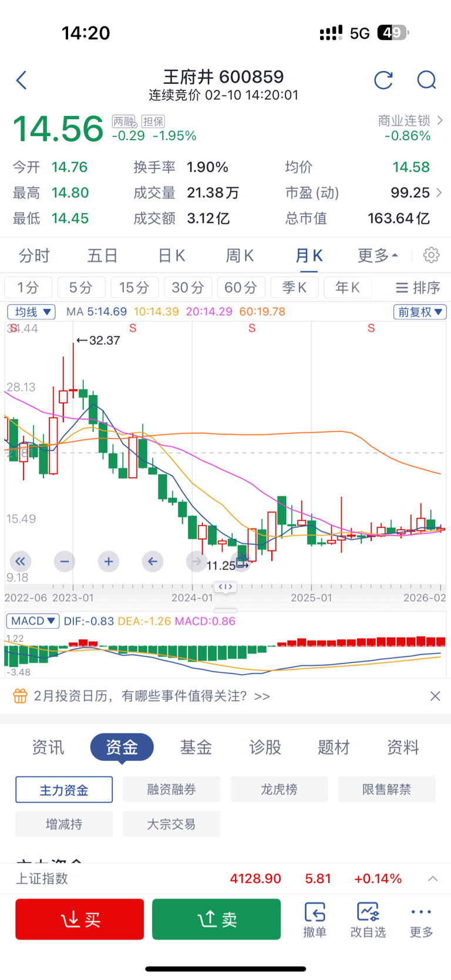The width and height of the screenshot is (451, 980).
Task: Select 主力资金 sub-category
Action: pyautogui.click(x=64, y=790)
